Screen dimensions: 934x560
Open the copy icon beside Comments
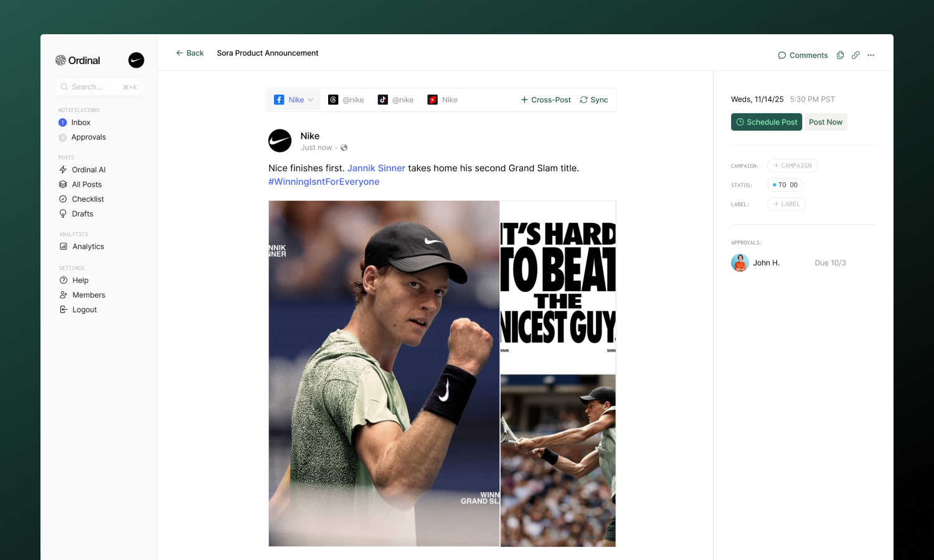[840, 55]
